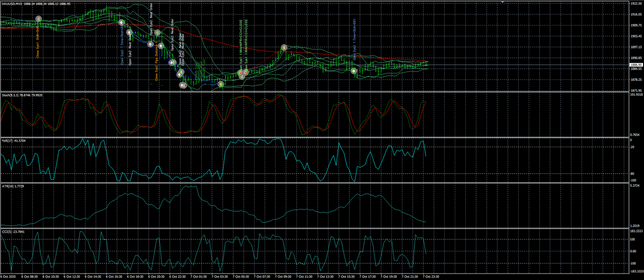Image resolution: width=644 pixels, height=280 pixels.
Task: Click the chart shift triangle marker at top
Action: (x=504, y=3)
